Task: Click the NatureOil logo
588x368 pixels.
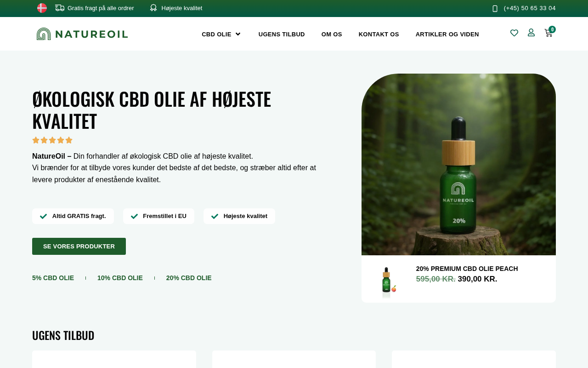Action: click(x=82, y=34)
